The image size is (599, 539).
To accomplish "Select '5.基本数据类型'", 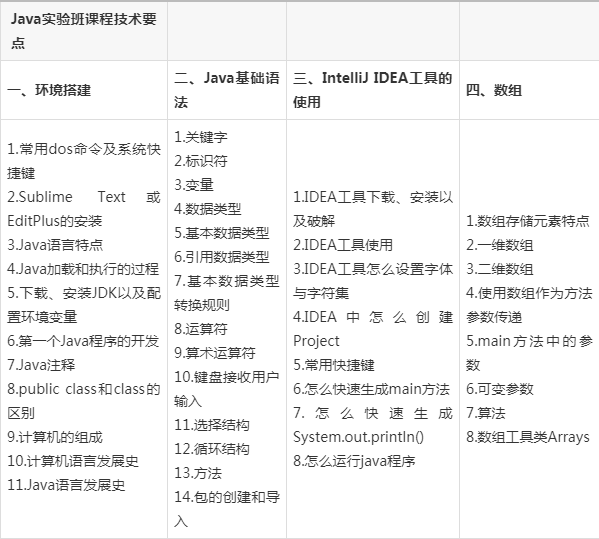I will pyautogui.click(x=222, y=233).
